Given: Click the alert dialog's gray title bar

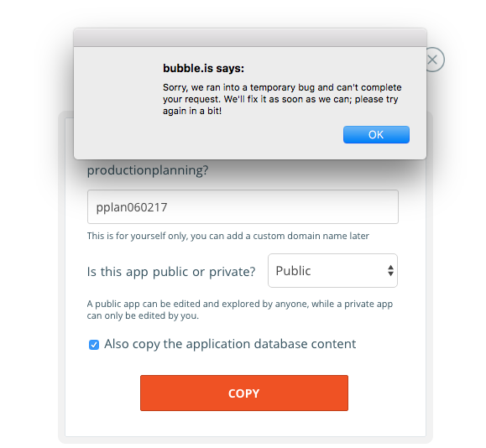Looking at the screenshot, I should point(250,38).
